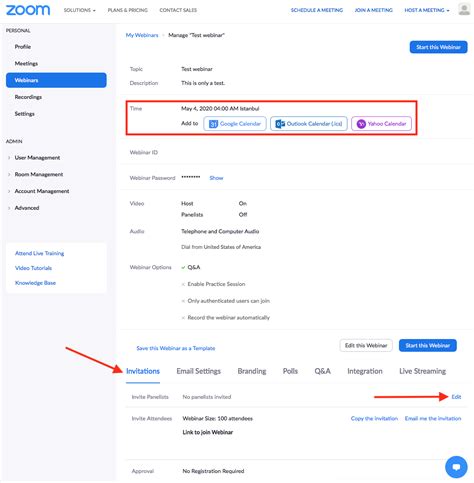The width and height of the screenshot is (474, 483).
Task: Open Recordings in sidebar
Action: tap(28, 97)
